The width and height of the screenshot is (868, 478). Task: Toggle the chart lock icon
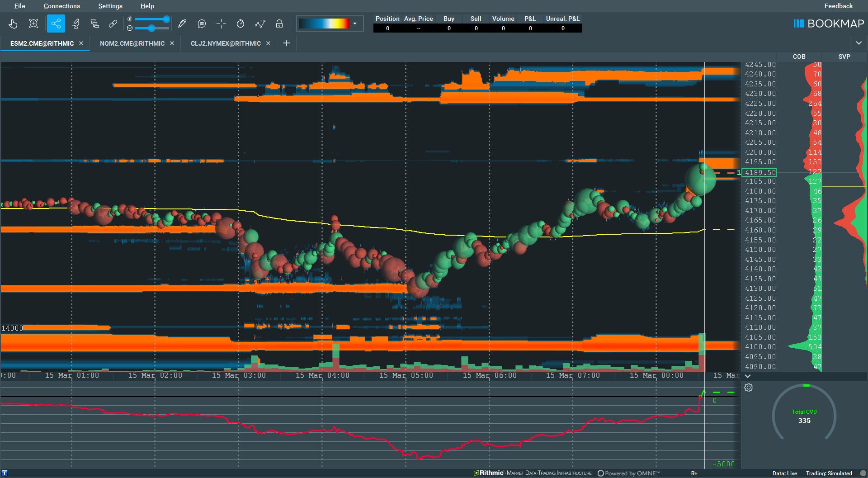click(279, 24)
